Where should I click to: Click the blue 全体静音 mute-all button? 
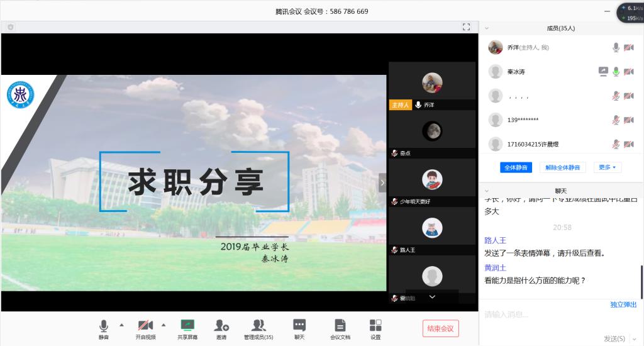516,167
